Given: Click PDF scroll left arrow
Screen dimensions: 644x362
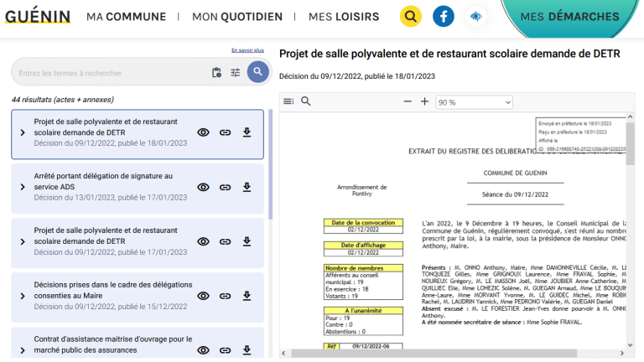Looking at the screenshot, I should pyautogui.click(x=283, y=354).
